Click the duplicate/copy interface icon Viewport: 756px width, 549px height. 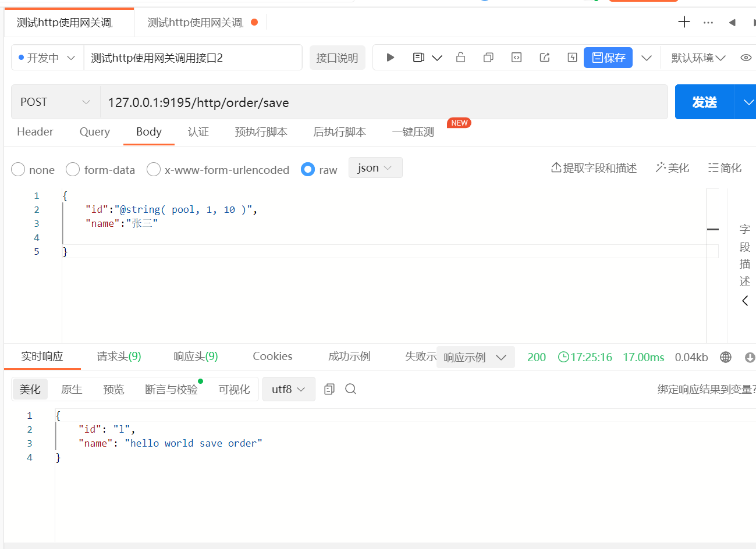pos(488,58)
